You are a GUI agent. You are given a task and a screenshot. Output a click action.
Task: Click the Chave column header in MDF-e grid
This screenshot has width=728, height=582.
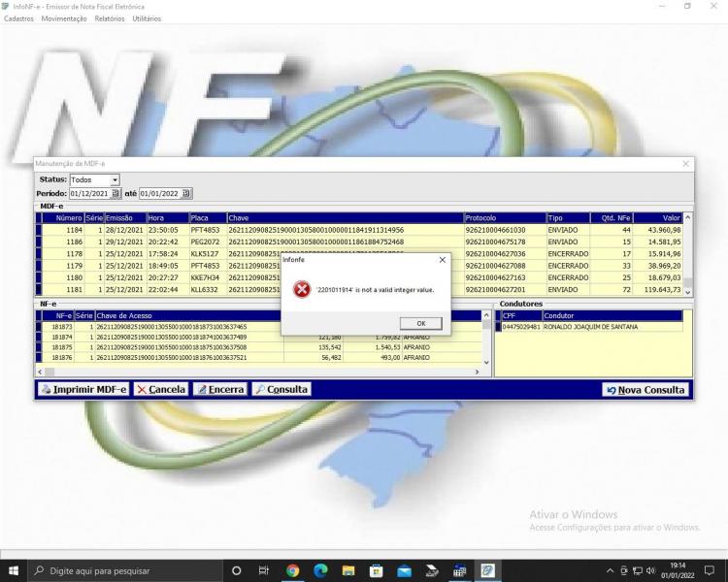click(x=345, y=217)
